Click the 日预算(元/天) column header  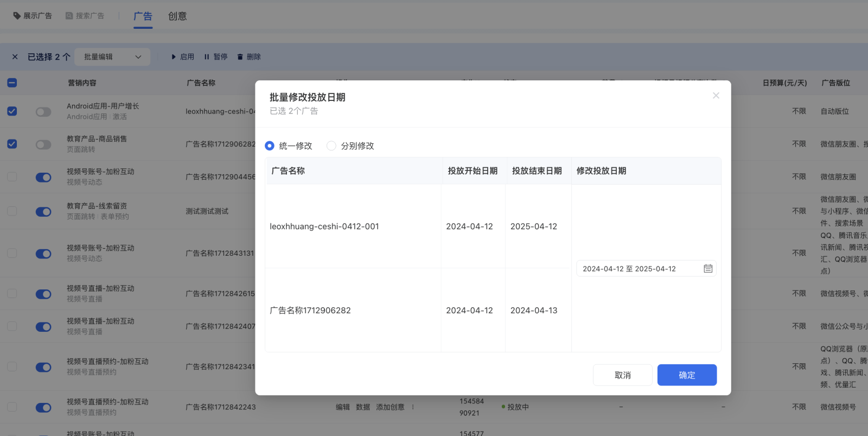tap(784, 83)
